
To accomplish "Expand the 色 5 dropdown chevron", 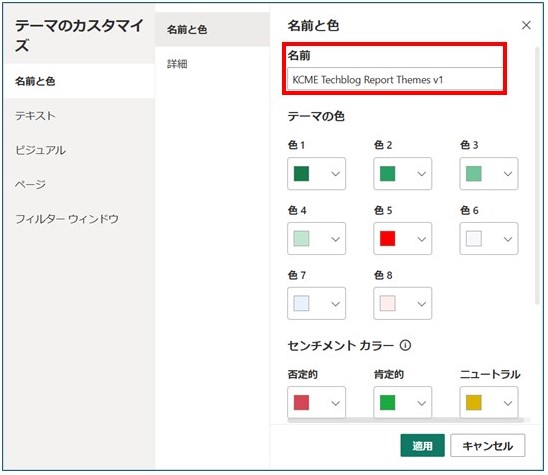I will tap(421, 239).
